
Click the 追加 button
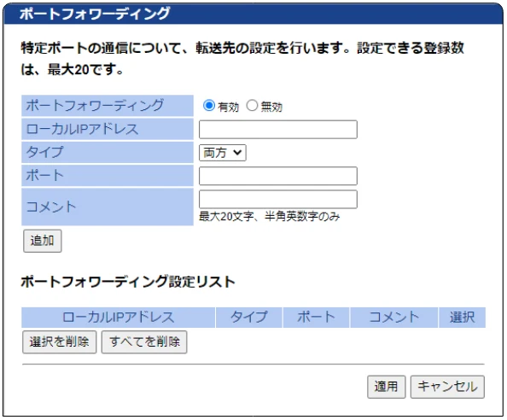tap(43, 241)
